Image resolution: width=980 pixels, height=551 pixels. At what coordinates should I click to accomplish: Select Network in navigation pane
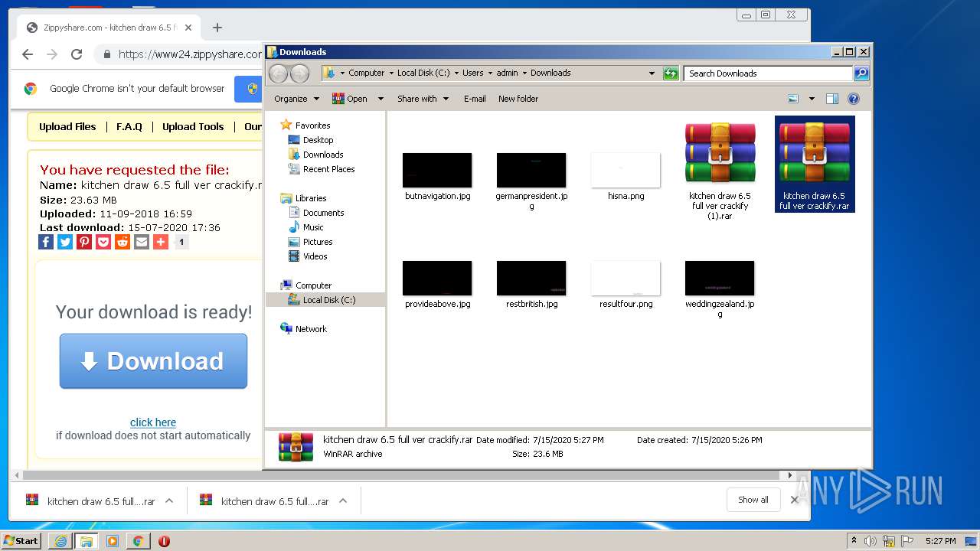point(303,329)
